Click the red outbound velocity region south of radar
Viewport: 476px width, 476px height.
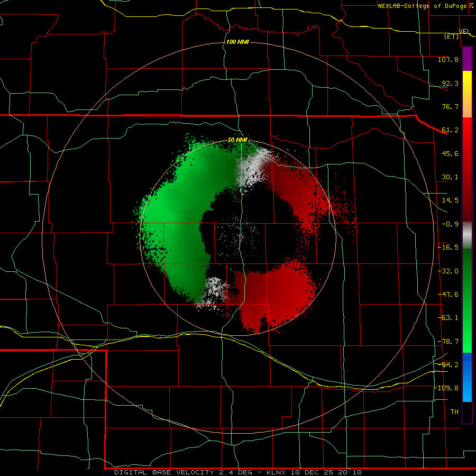[273, 295]
